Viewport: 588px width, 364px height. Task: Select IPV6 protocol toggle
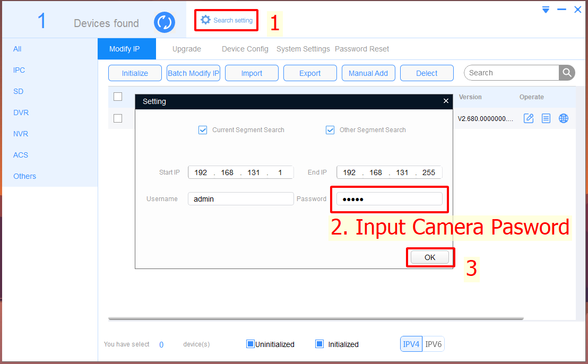pos(433,344)
